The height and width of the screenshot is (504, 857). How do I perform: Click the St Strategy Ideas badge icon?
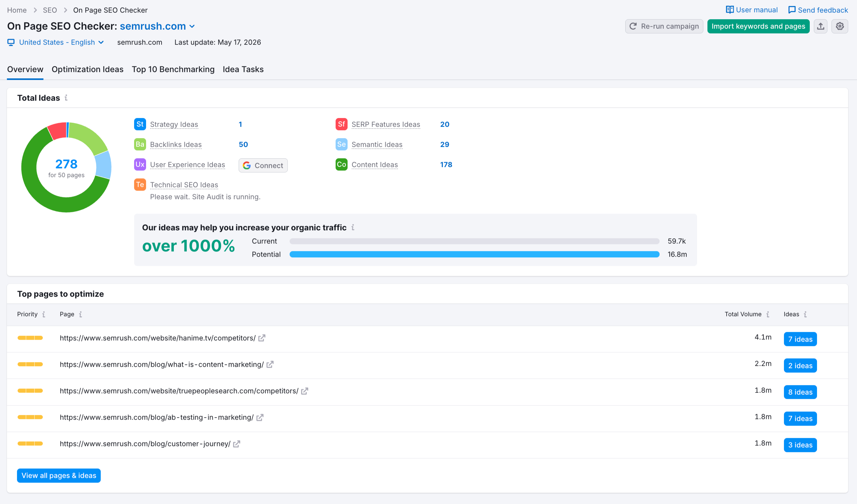[x=140, y=124]
